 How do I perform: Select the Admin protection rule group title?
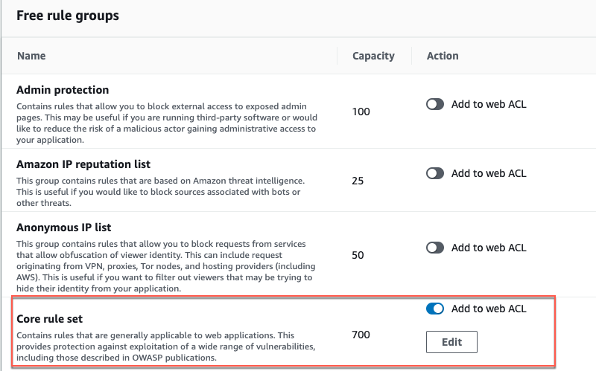(x=62, y=90)
